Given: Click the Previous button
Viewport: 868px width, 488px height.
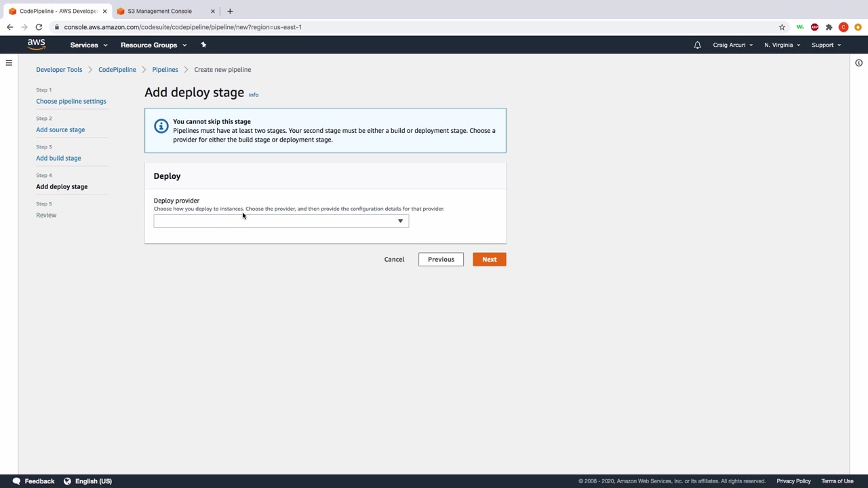Looking at the screenshot, I should coord(441,259).
